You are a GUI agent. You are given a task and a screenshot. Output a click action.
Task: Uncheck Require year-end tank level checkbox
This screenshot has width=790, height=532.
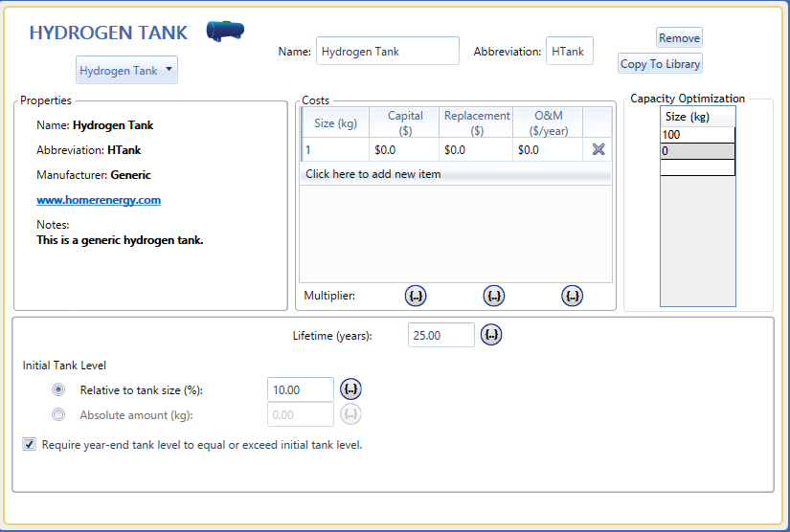30,444
